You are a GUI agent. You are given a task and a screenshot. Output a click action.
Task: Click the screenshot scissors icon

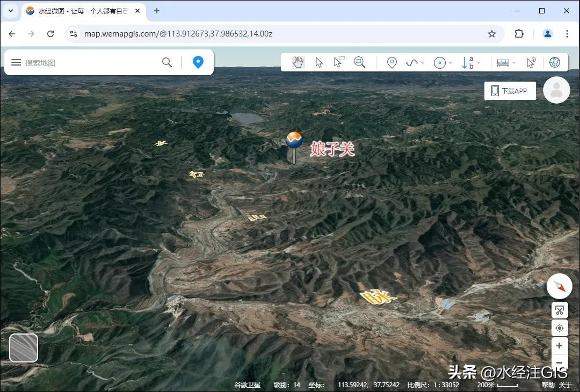point(559,310)
